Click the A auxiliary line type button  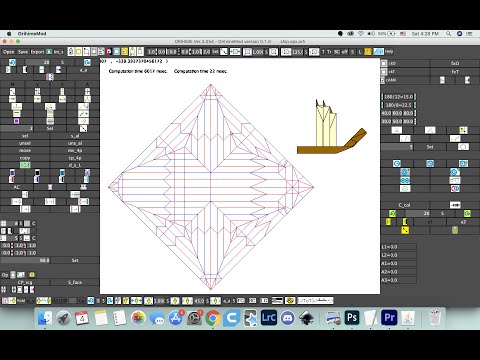(x=87, y=84)
